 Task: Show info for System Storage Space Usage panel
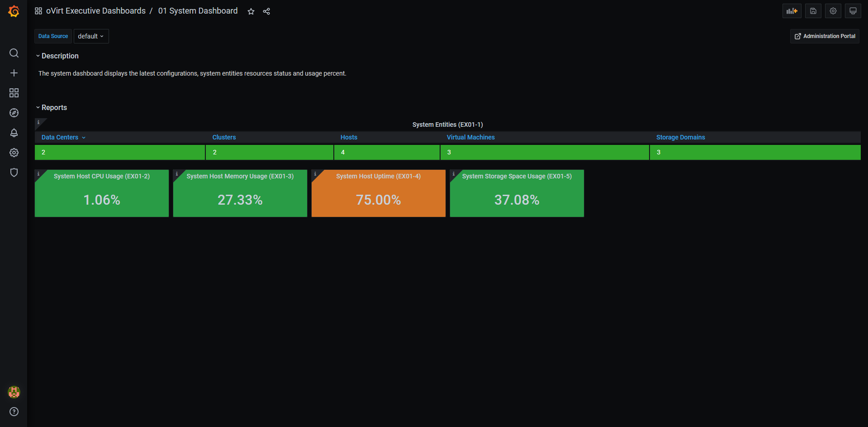[454, 174]
